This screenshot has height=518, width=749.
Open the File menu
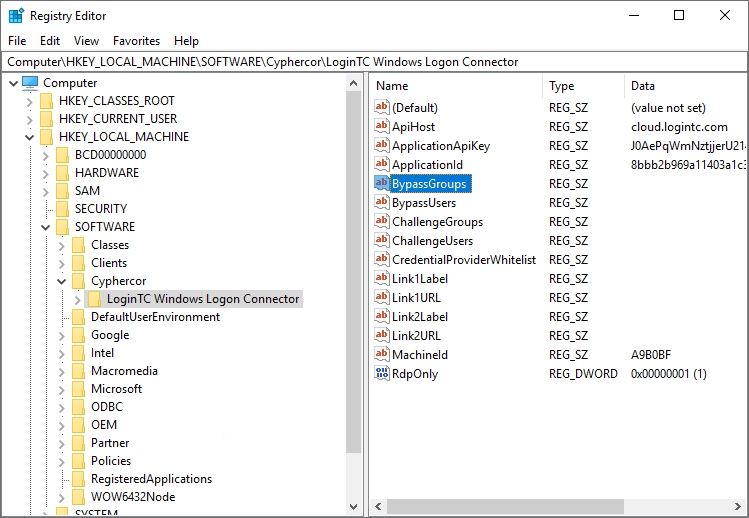pos(17,41)
